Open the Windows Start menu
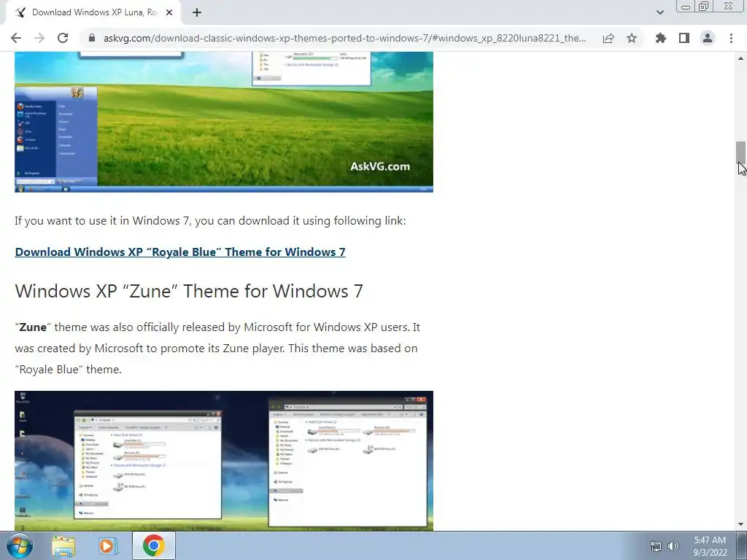This screenshot has height=560, width=747. click(20, 545)
